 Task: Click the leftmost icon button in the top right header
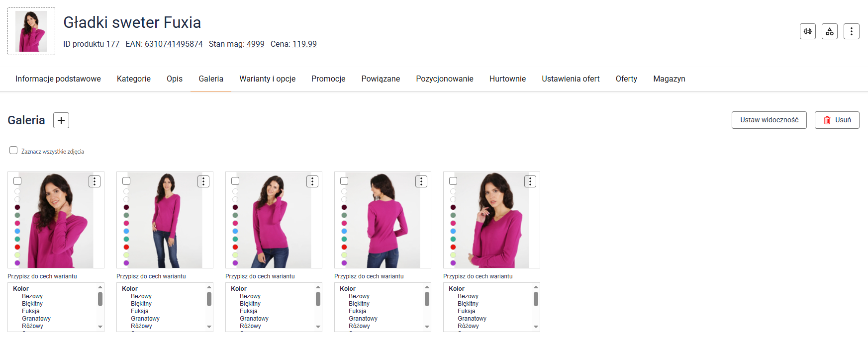coord(807,31)
